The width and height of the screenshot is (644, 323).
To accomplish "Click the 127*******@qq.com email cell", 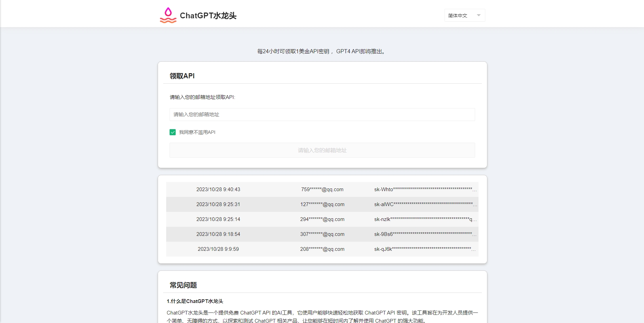I will (322, 204).
